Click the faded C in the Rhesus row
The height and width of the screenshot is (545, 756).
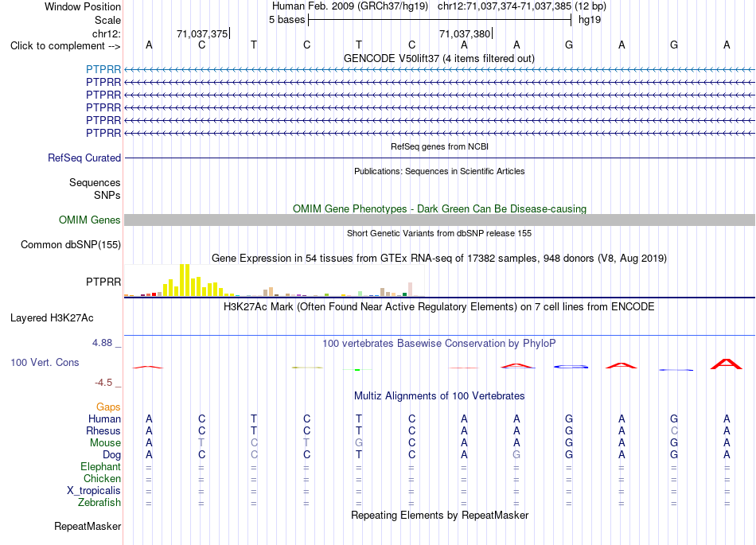click(x=674, y=430)
